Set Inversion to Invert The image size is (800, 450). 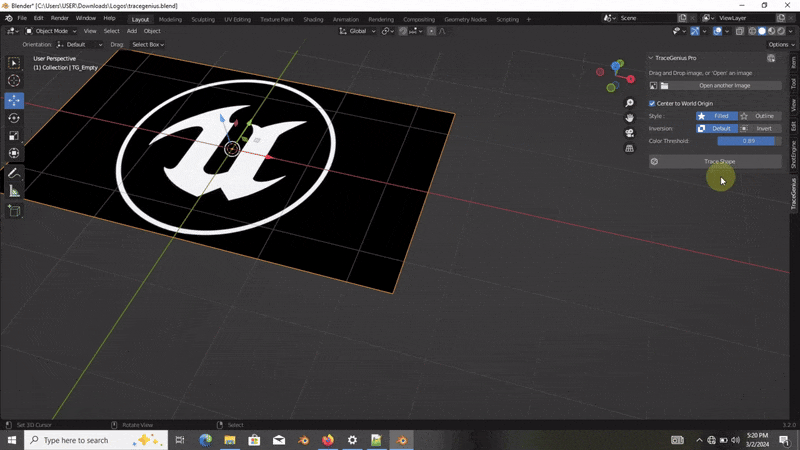[x=760, y=129]
